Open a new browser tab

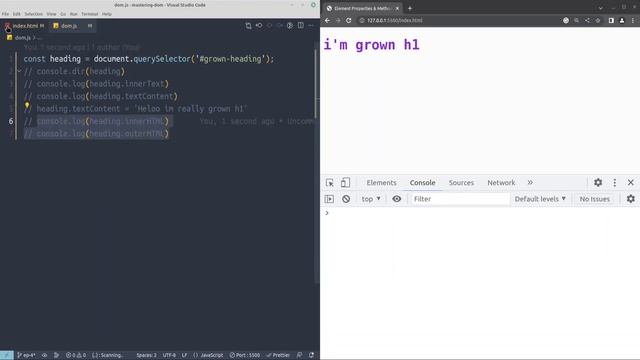(410, 8)
